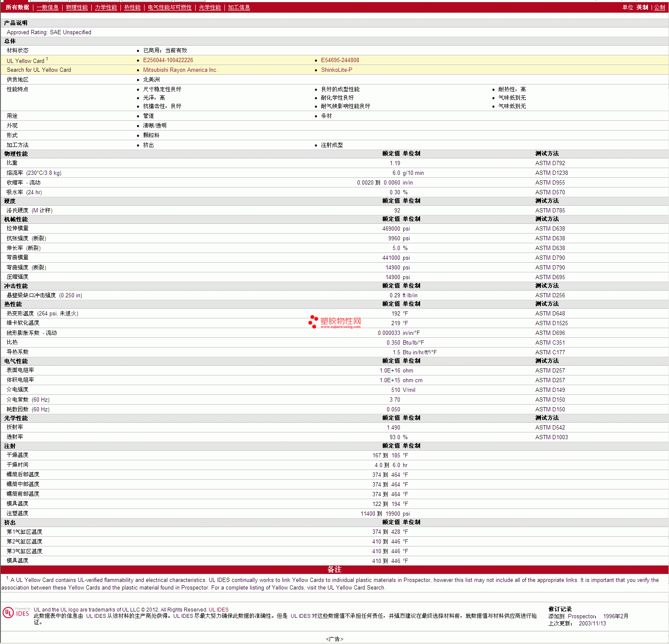Click the 压缩强度 row label
669x644 pixels.
(x=18, y=277)
